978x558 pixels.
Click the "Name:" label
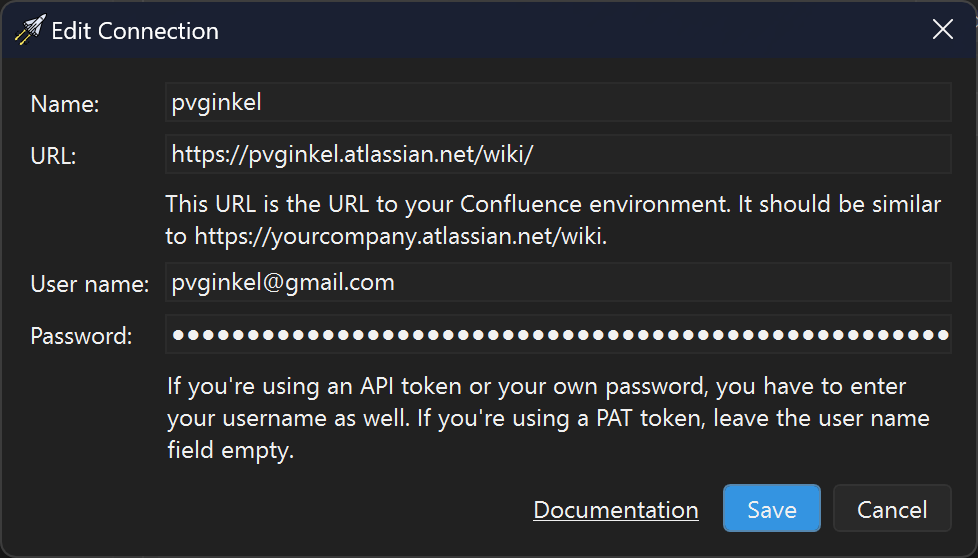point(65,103)
